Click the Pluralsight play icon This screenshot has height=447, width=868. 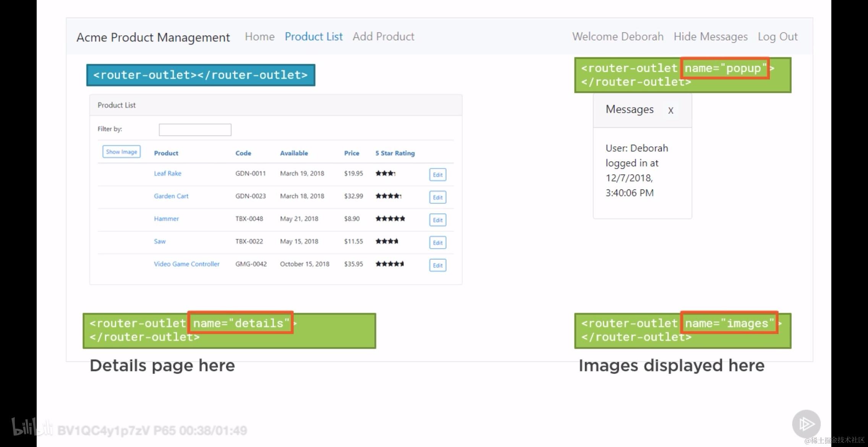coord(806,424)
